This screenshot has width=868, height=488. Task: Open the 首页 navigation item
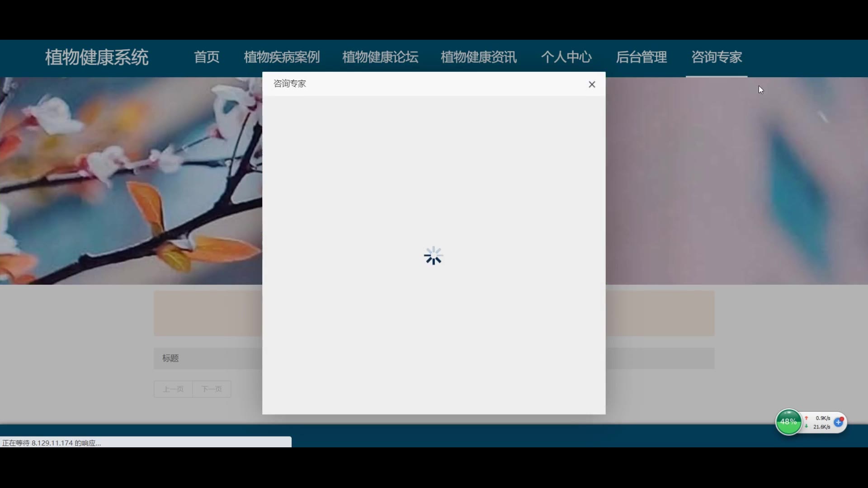[207, 57]
